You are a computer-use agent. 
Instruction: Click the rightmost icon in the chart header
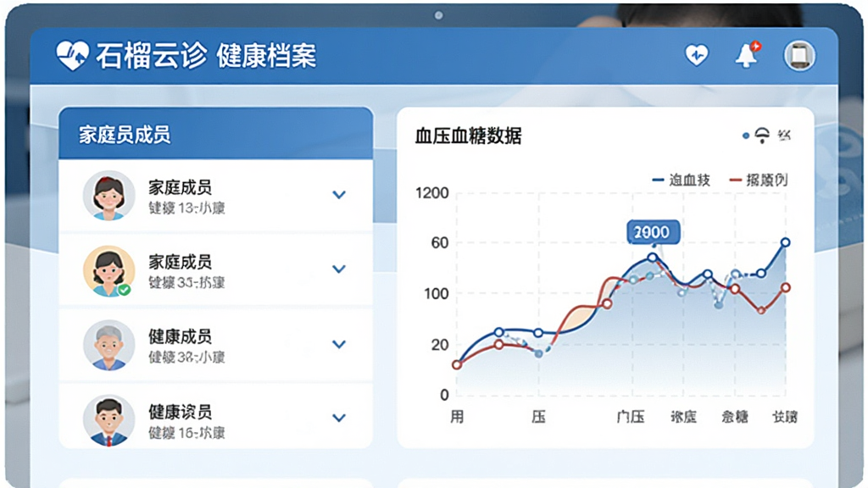[x=784, y=135]
